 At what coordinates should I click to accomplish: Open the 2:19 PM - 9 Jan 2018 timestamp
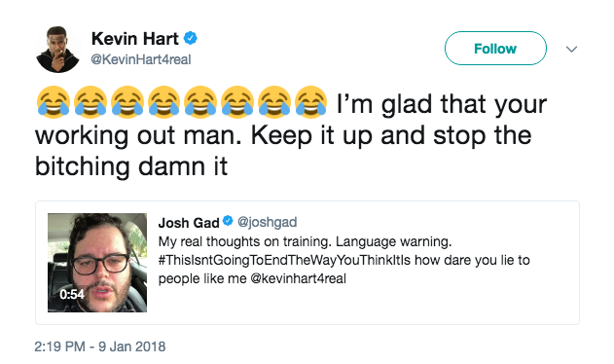point(100,346)
